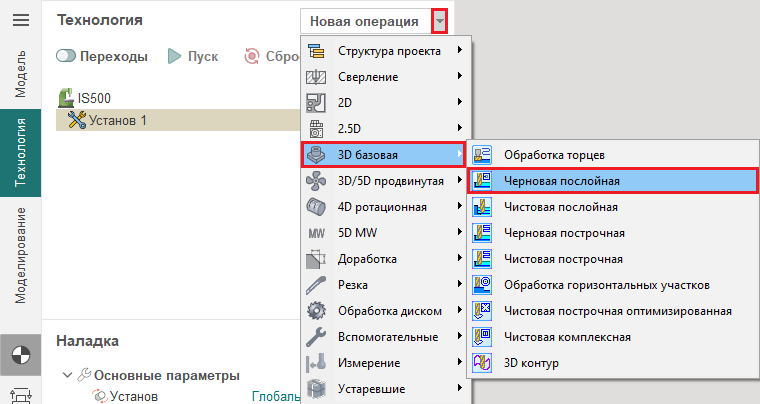Click the 3D/5D продвинутая fan icon
The image size is (760, 404).
click(x=317, y=181)
